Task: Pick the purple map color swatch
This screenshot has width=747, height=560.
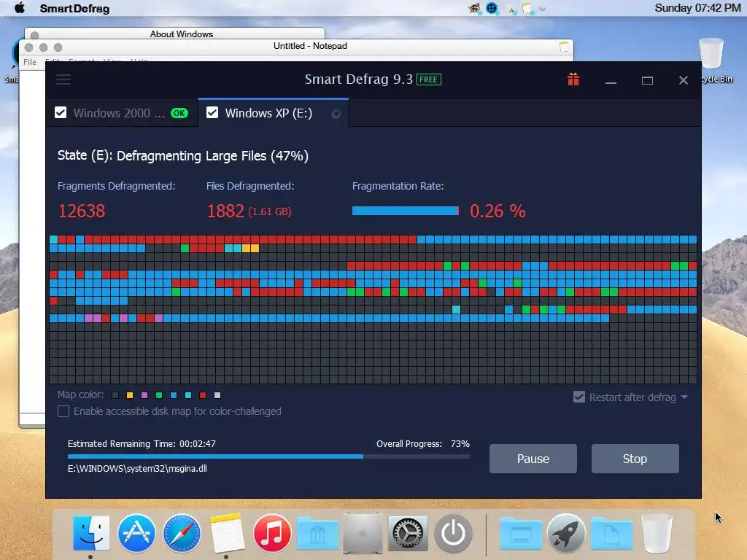Action: (144, 395)
